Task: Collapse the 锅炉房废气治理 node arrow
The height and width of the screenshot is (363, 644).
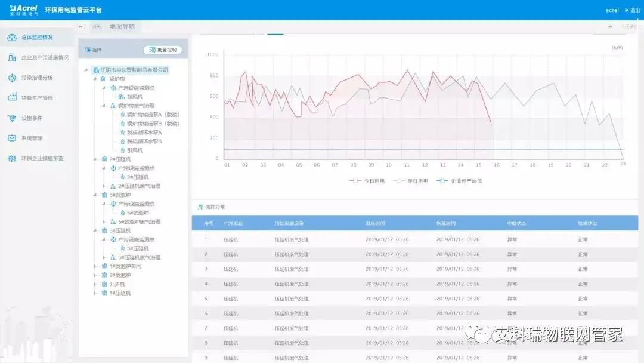Action: point(104,106)
